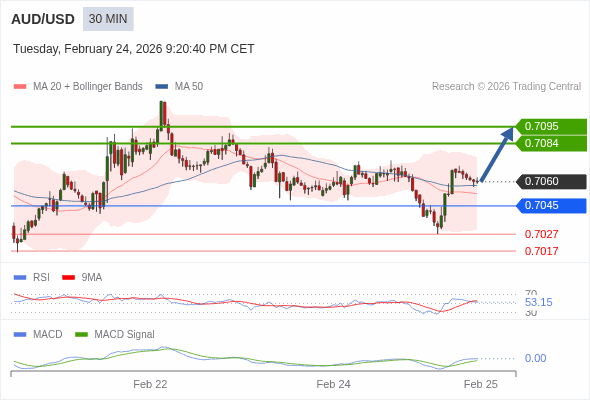This screenshot has width=590, height=400.
Task: Click the MA 20 + Bollinger Bands legend label
Action: pyautogui.click(x=88, y=87)
